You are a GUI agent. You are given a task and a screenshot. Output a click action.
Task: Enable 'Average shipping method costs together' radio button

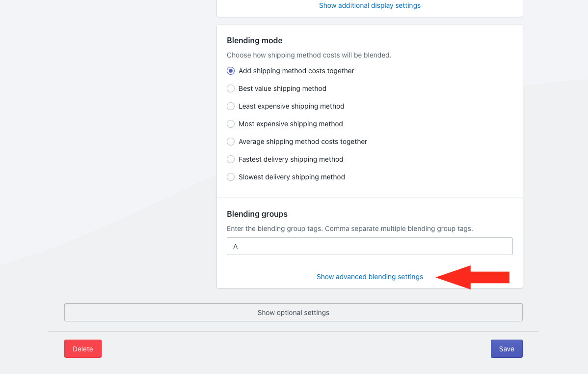point(231,142)
